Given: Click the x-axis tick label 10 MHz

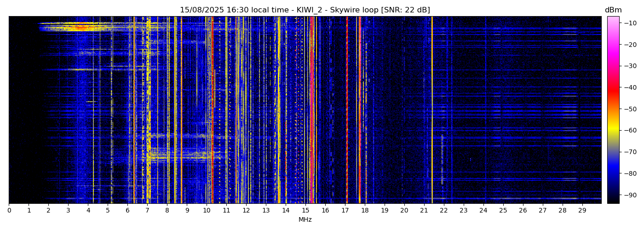Looking at the screenshot, I should pos(207,211).
